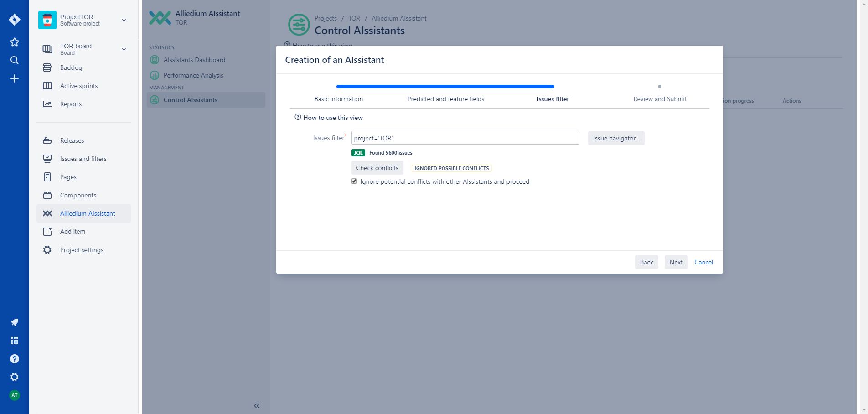This screenshot has height=414, width=868.
Task: Open the app switcher grid icon
Action: point(15,341)
